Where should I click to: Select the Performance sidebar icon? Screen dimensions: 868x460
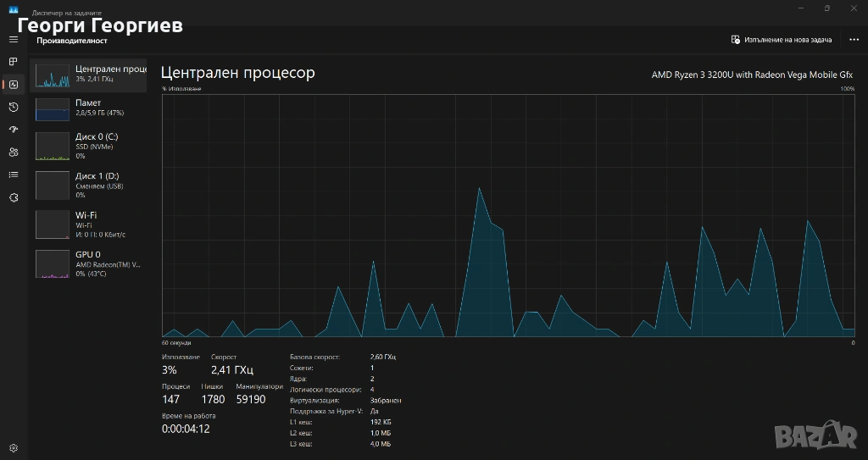pyautogui.click(x=14, y=85)
